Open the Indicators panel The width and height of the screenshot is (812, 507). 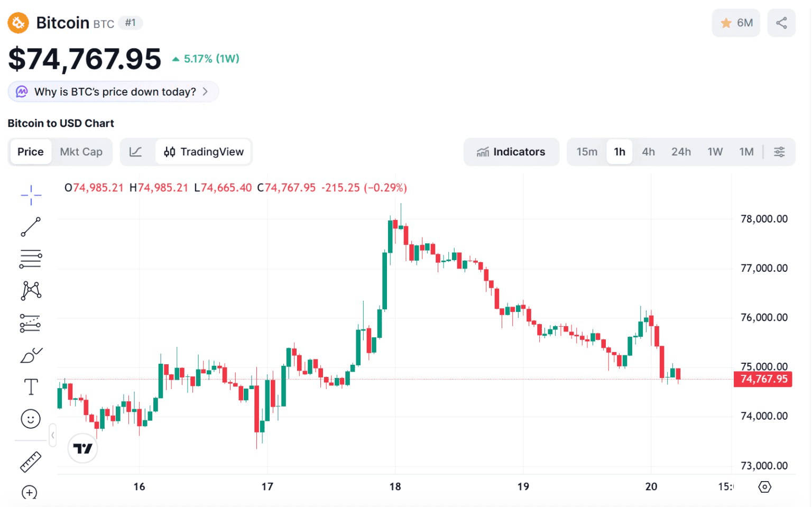(x=511, y=152)
